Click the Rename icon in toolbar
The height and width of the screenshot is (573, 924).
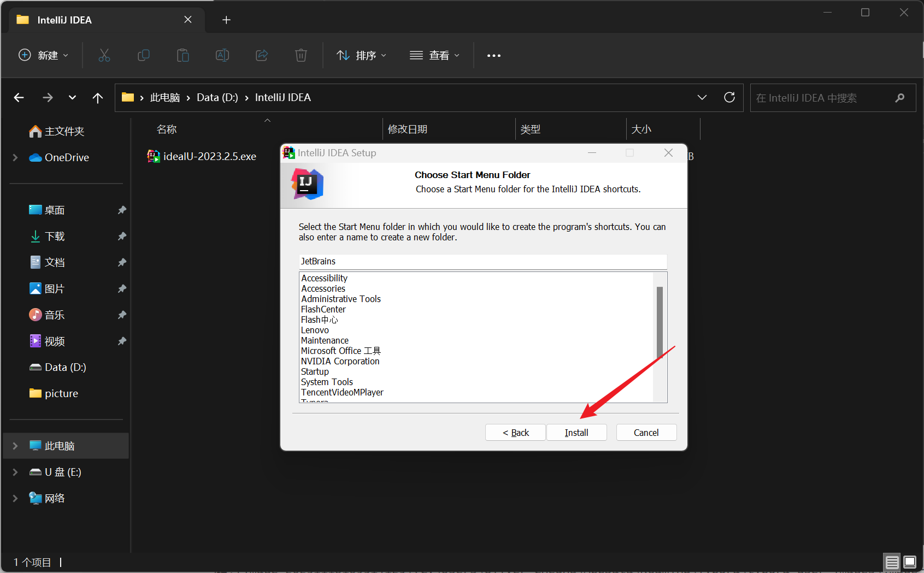click(x=222, y=55)
